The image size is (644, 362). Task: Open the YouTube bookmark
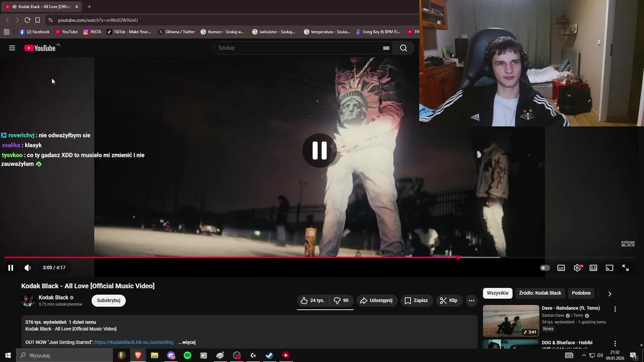[x=66, y=32]
